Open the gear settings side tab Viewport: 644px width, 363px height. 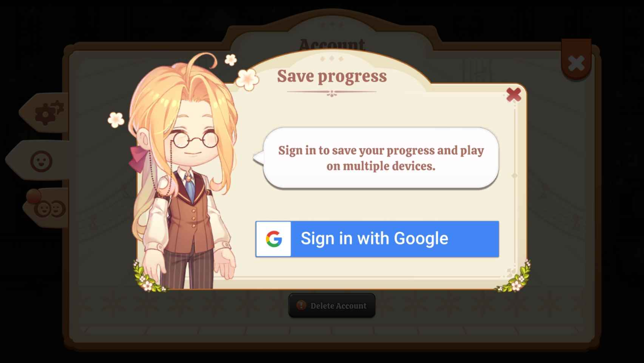click(49, 113)
